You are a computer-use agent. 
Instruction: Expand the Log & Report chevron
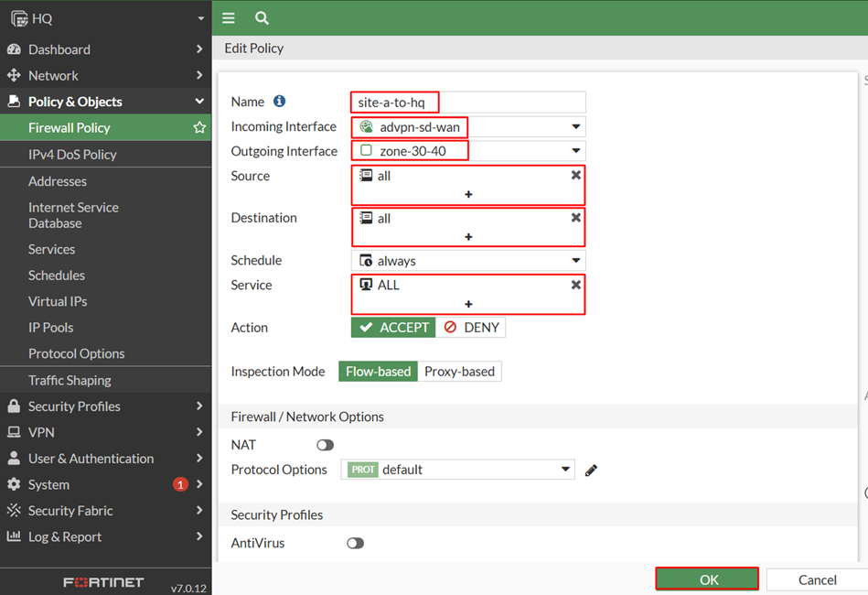(x=199, y=536)
